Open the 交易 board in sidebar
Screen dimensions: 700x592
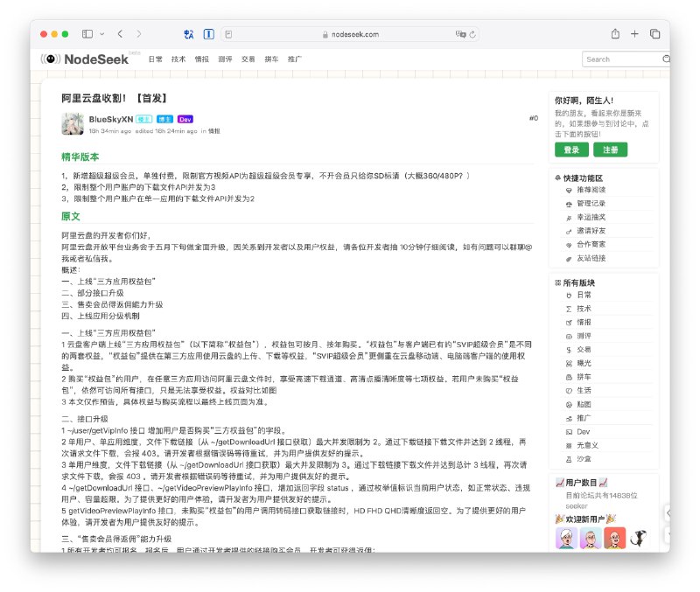pyautogui.click(x=584, y=350)
